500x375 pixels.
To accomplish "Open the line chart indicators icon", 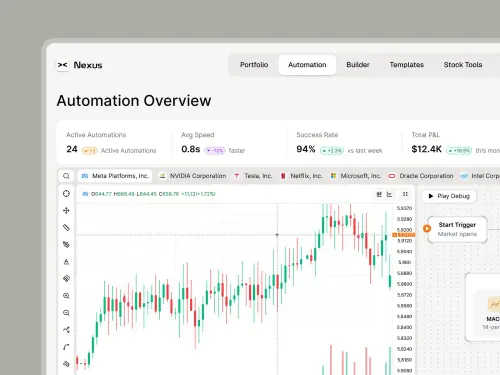I will point(389,194).
